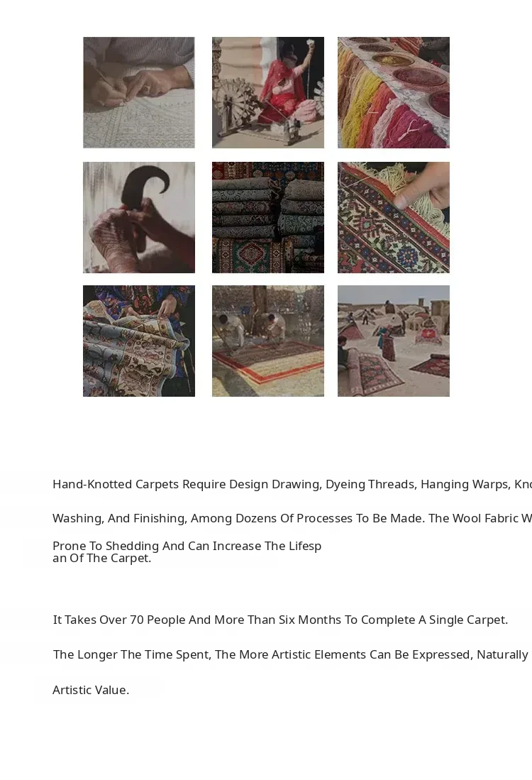Open the woman spinning wheel photo
Viewport: 532px width, 780px height.
click(268, 92)
